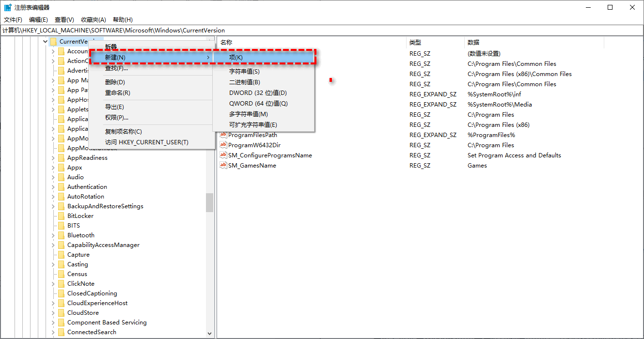The width and height of the screenshot is (644, 339).
Task: Click the Appx folder icon
Action: coord(62,167)
